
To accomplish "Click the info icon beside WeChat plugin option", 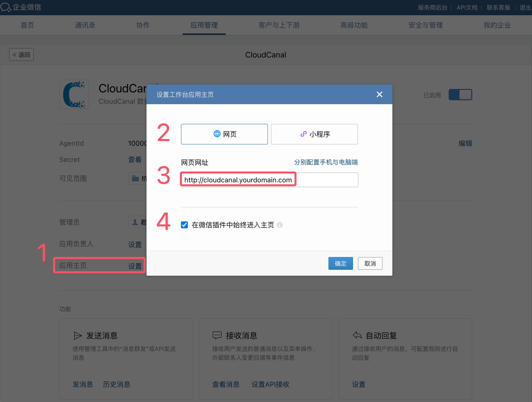I will tap(280, 225).
